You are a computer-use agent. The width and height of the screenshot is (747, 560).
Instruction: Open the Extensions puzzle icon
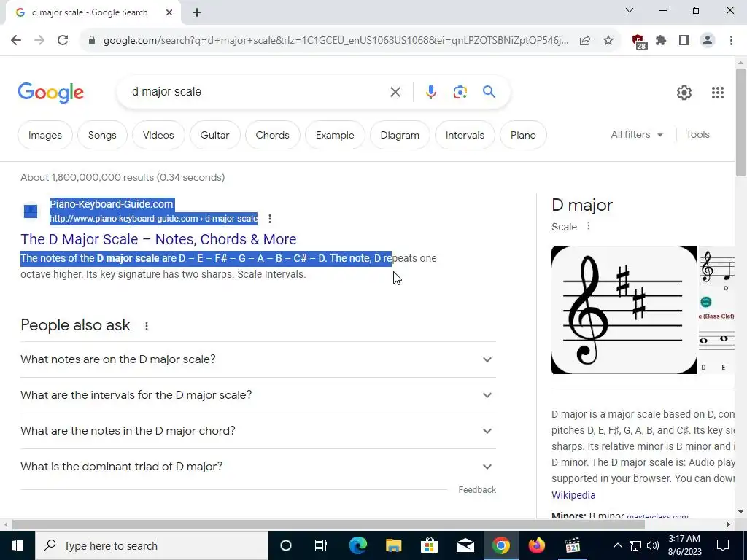coord(661,41)
